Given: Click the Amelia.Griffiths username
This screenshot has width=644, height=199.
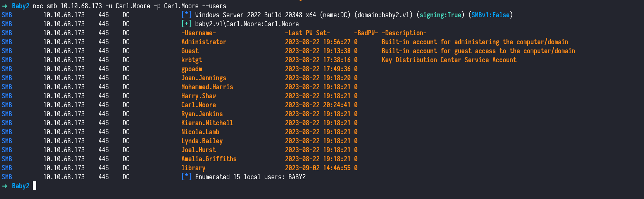Looking at the screenshot, I should coord(209,159).
